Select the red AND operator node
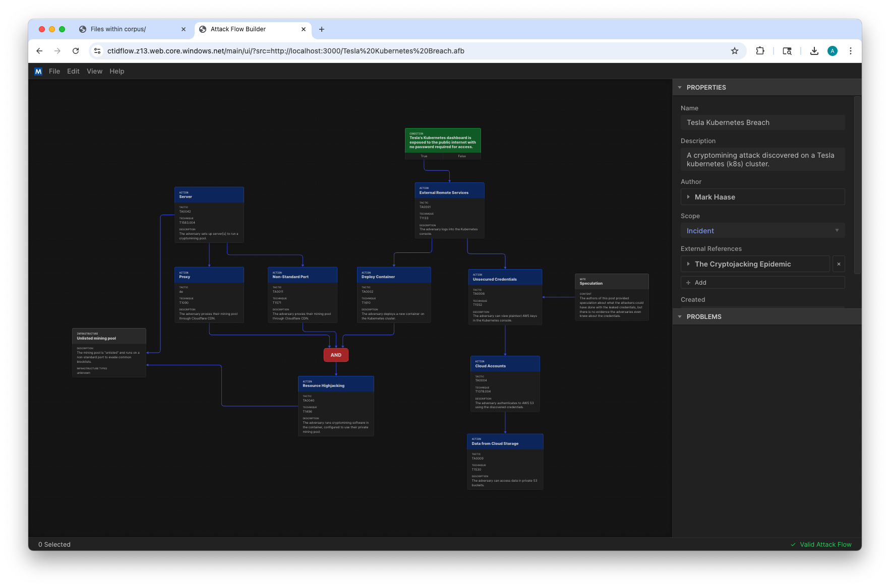Screen dimensions: 890x588 [336, 355]
